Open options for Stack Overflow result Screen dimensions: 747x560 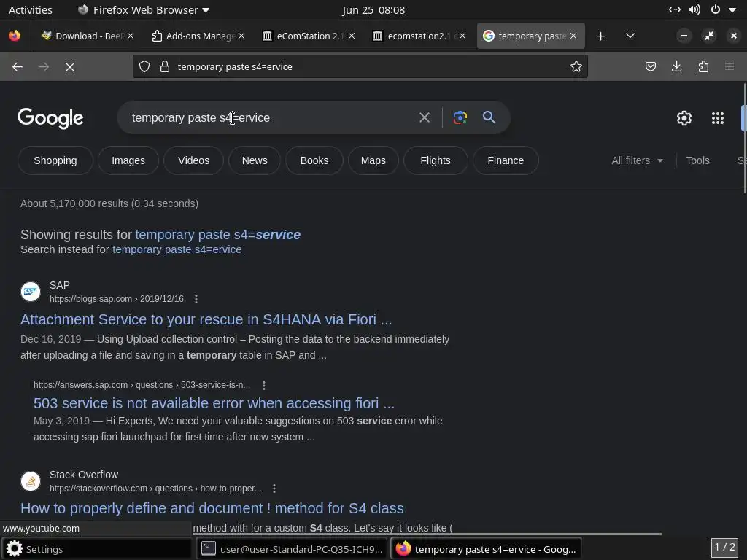tap(274, 489)
